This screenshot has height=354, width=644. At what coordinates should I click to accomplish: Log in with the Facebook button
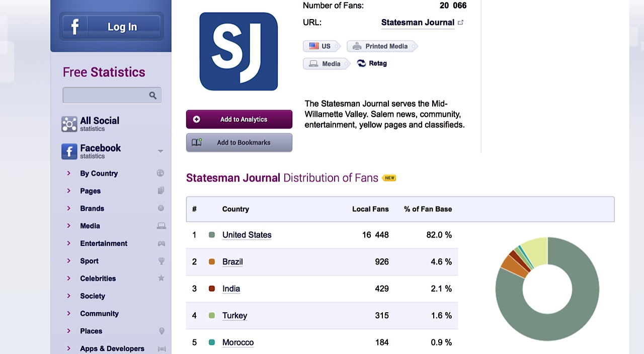111,27
